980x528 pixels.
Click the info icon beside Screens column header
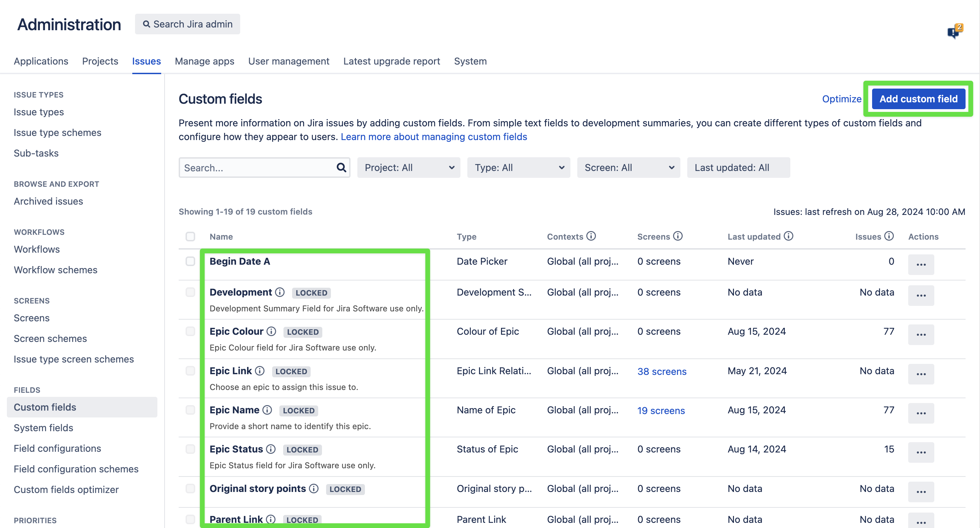pyautogui.click(x=678, y=236)
